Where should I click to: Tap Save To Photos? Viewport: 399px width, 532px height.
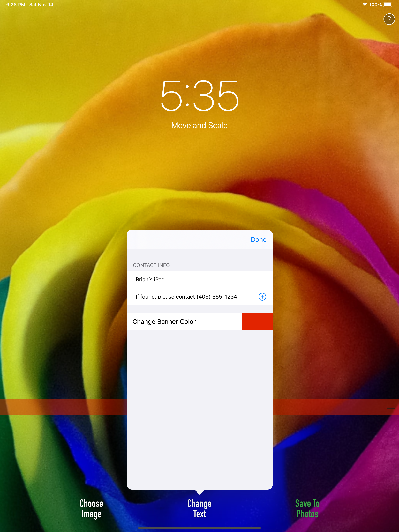click(x=307, y=508)
